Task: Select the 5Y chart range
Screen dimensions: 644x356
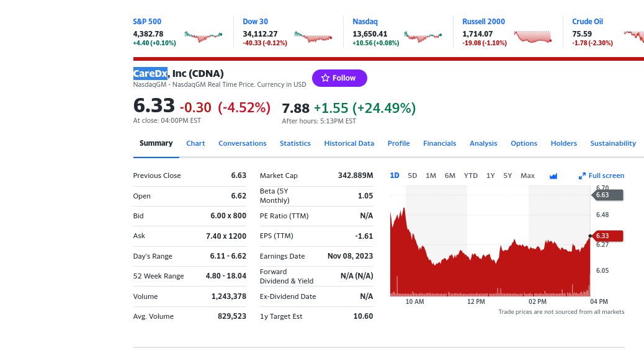Action: click(508, 176)
